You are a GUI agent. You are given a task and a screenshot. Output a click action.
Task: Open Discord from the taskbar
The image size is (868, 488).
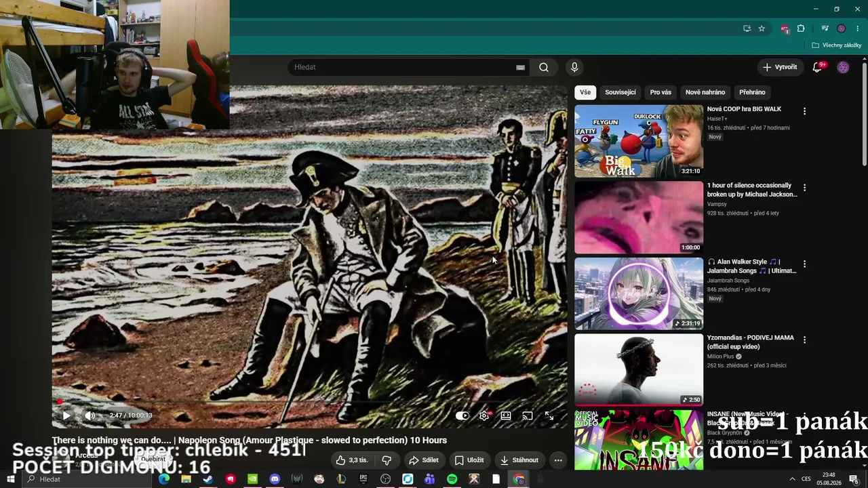pyautogui.click(x=275, y=479)
